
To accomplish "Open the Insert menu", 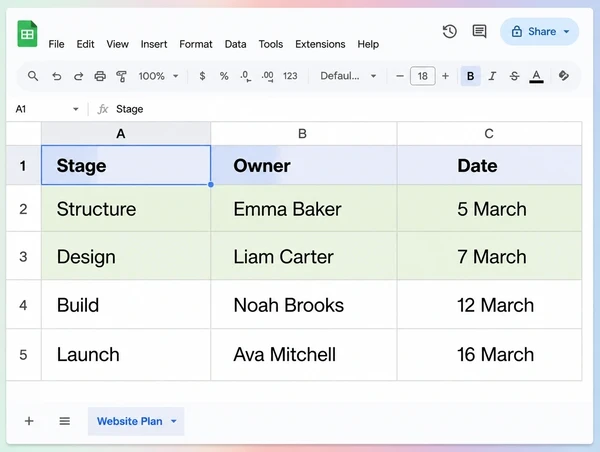I will coord(154,44).
